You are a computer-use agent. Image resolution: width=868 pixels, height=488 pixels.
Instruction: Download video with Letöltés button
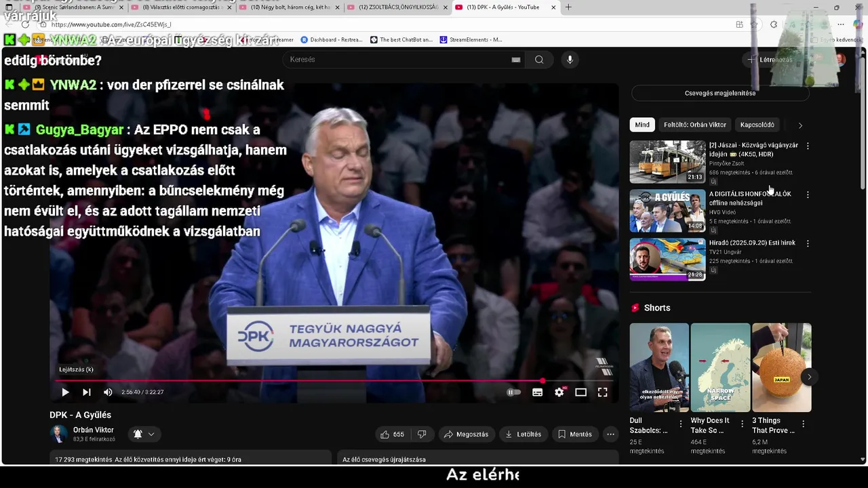pos(524,434)
